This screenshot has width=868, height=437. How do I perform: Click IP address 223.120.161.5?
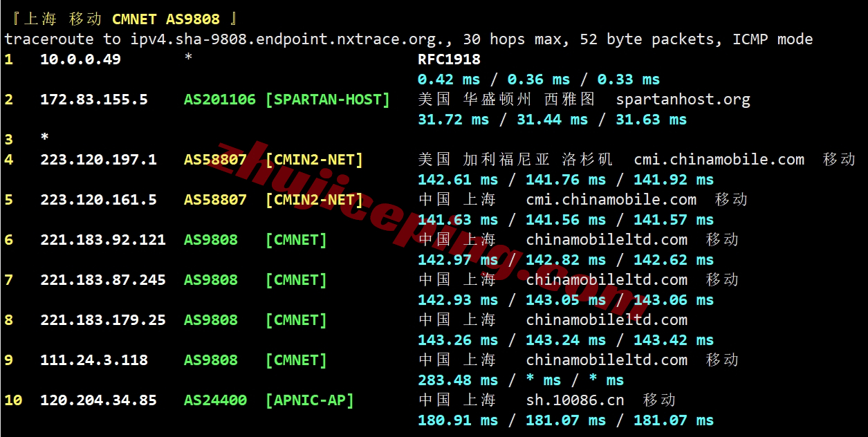(x=98, y=200)
